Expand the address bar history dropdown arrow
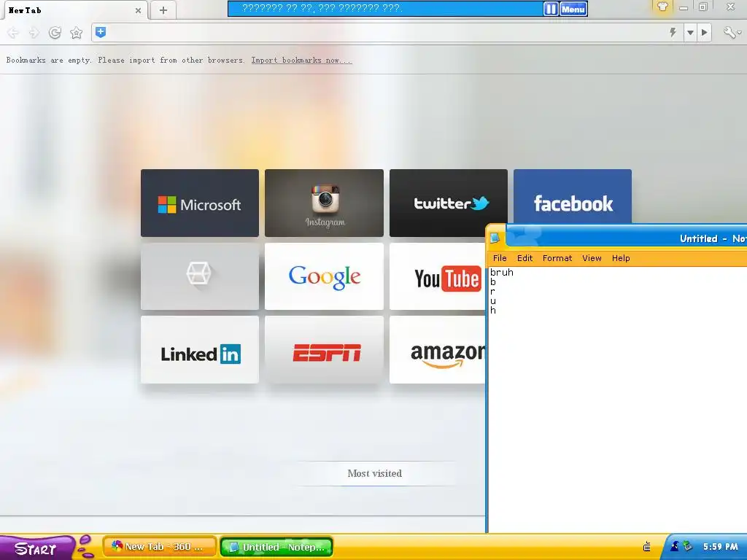The height and width of the screenshot is (560, 747). coord(690,32)
